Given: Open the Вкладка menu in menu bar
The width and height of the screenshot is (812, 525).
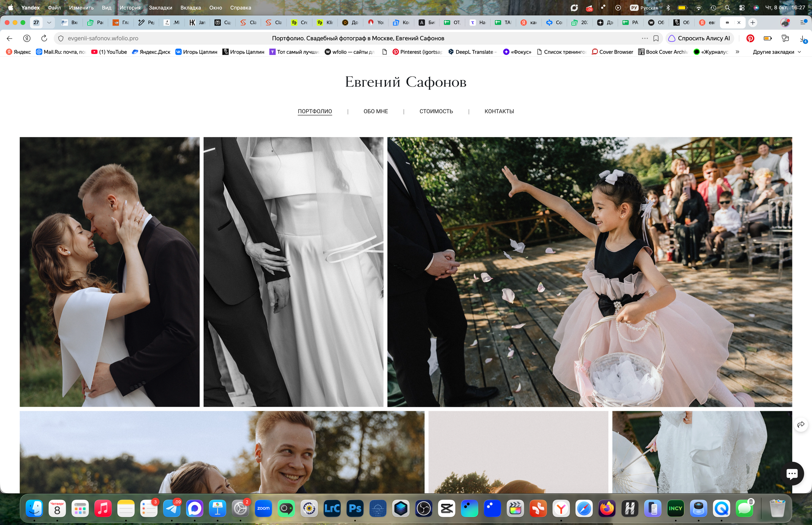Looking at the screenshot, I should (x=191, y=8).
